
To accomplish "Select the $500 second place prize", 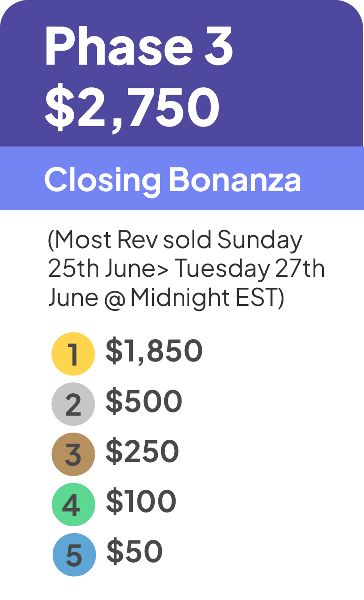I will point(144,402).
